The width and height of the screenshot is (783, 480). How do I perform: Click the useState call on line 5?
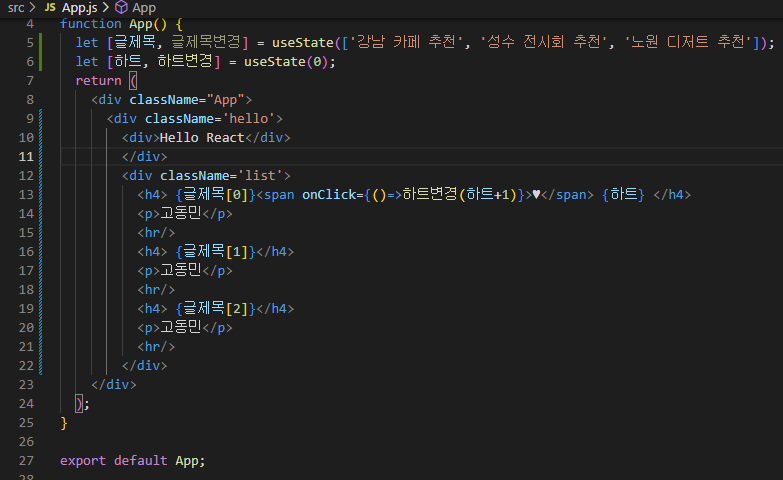coord(303,42)
